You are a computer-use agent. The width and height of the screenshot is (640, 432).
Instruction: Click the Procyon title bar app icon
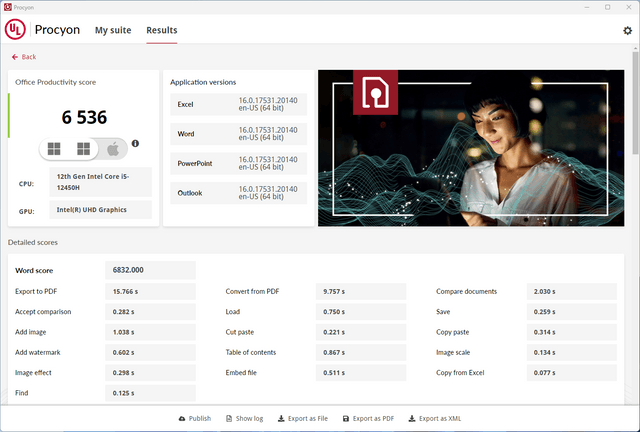click(7, 7)
